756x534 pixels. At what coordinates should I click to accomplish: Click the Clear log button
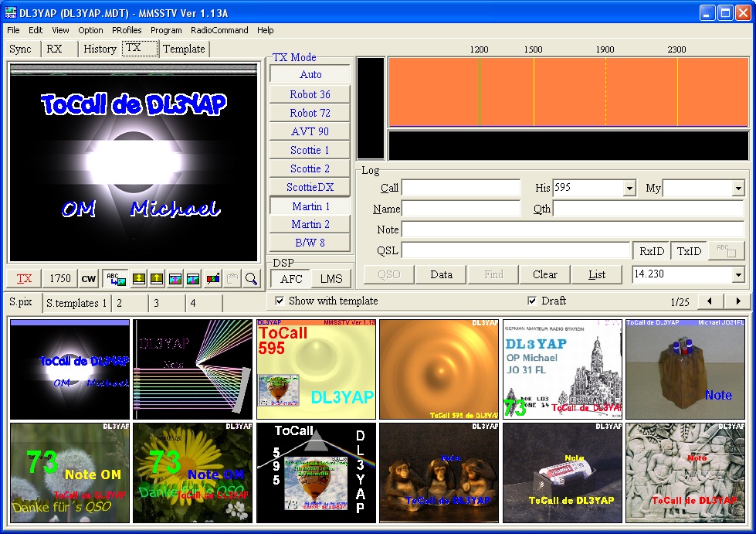click(x=545, y=274)
